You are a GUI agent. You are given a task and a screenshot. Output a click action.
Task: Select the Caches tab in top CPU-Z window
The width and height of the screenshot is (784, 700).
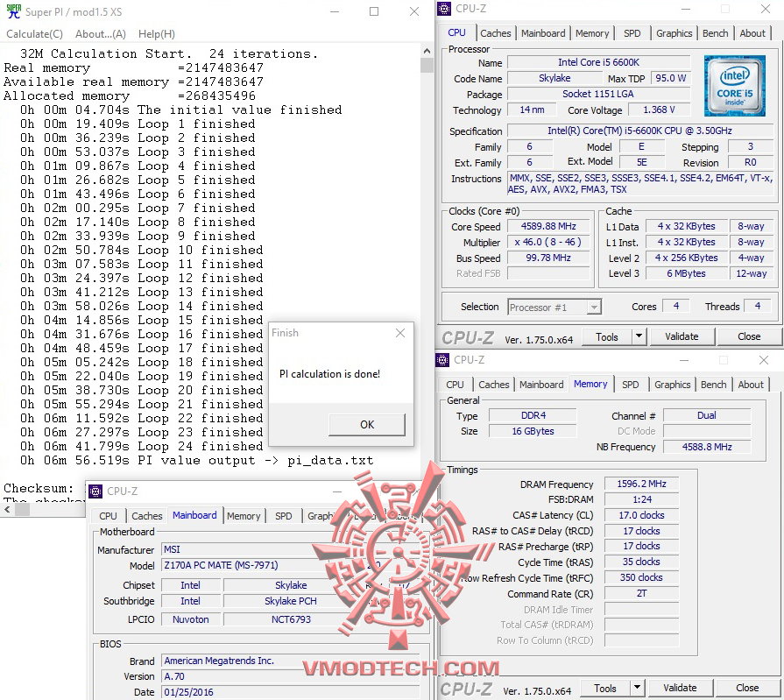[x=496, y=33]
